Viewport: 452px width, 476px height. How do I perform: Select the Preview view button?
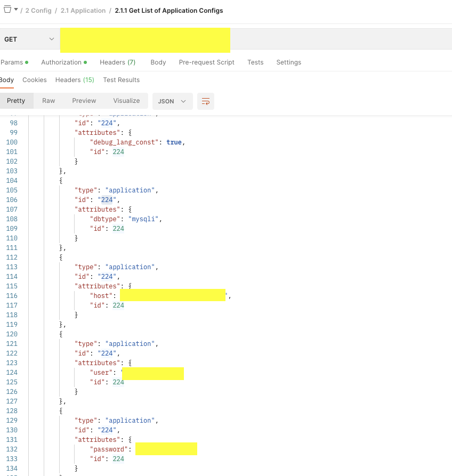(84, 101)
